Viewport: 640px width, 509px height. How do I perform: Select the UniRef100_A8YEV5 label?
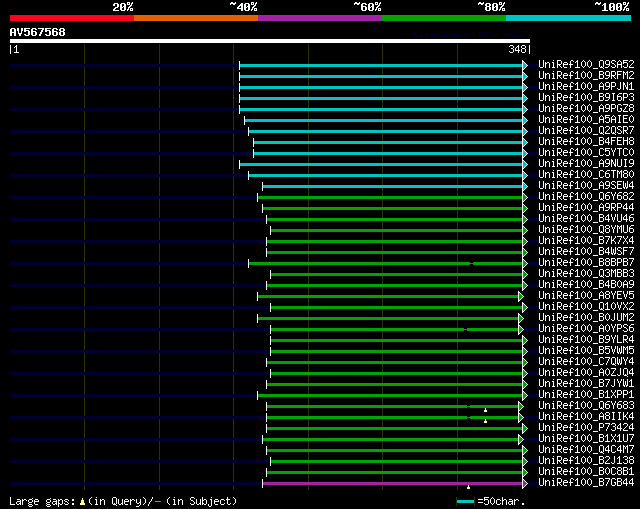click(x=586, y=296)
